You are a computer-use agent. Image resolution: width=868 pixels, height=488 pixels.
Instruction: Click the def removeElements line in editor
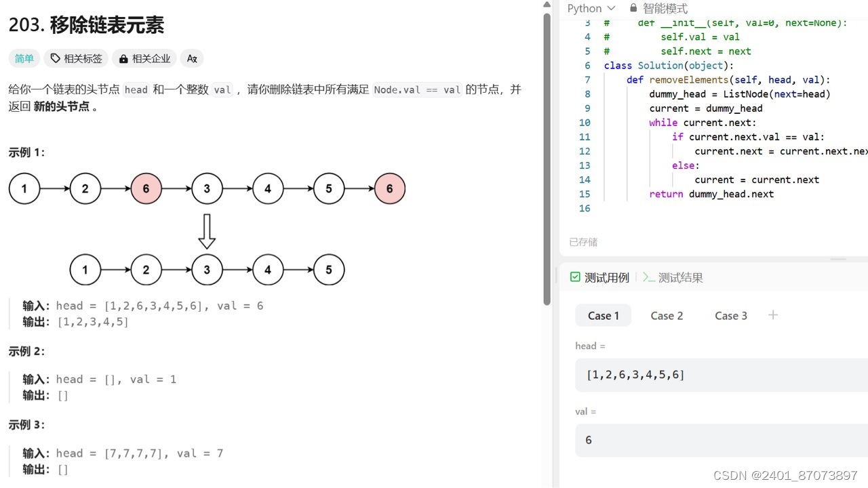tap(728, 80)
